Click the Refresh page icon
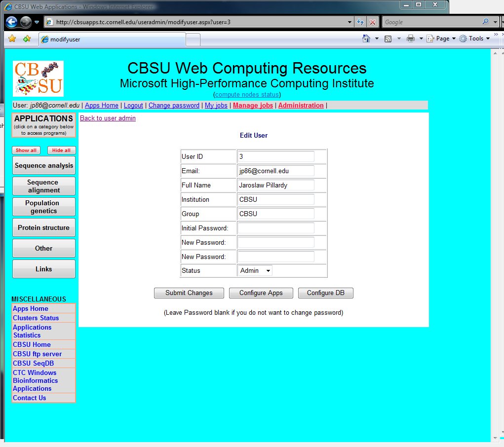Viewport: 504px width, 447px height. point(360,22)
